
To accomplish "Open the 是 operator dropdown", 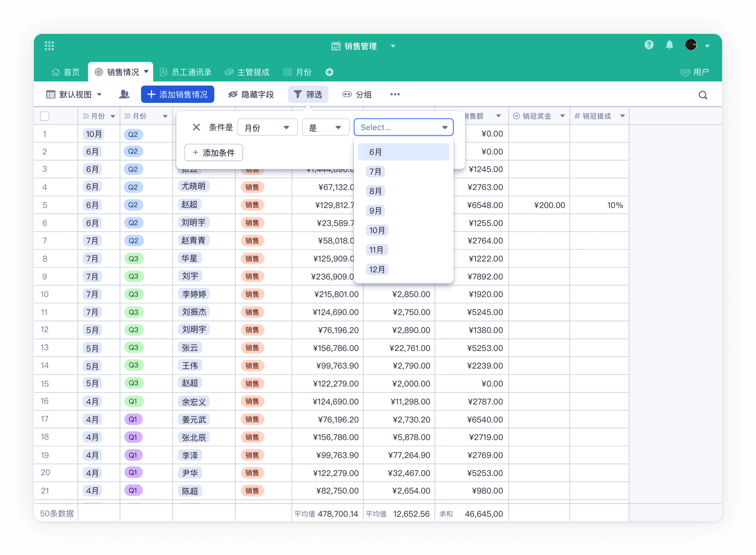I will [325, 127].
